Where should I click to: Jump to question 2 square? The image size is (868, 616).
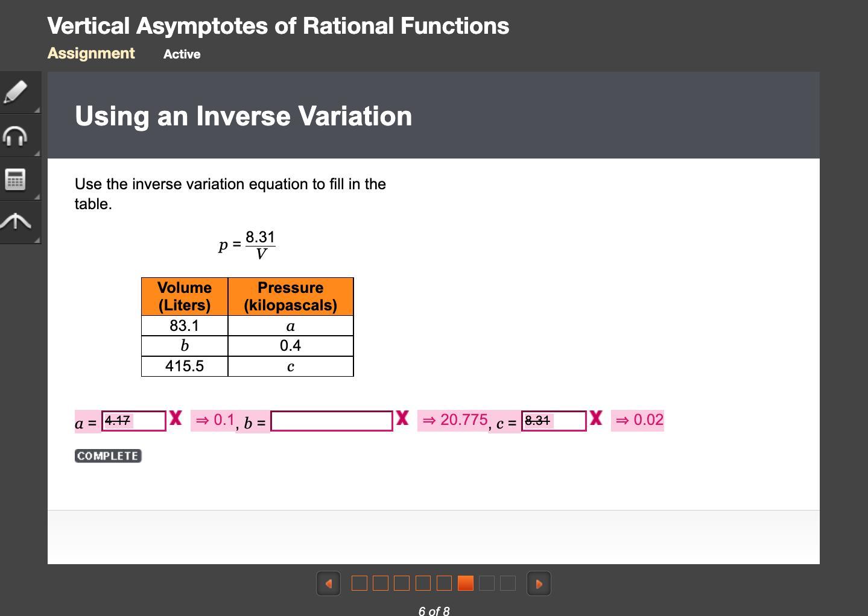(x=381, y=583)
